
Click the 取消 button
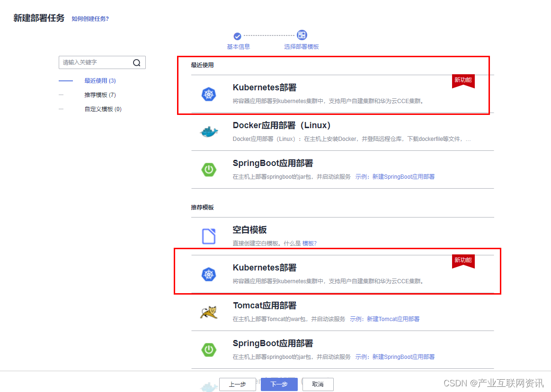(318, 384)
